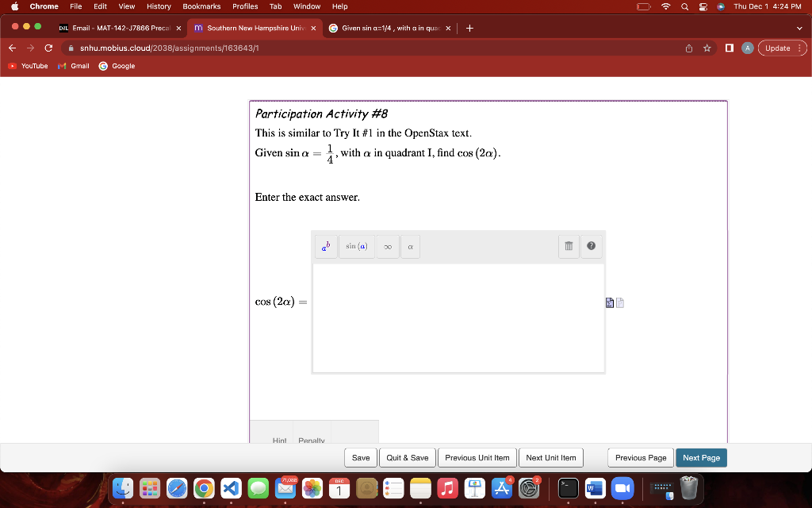Open the YouTube bookmark

pyautogui.click(x=29, y=66)
